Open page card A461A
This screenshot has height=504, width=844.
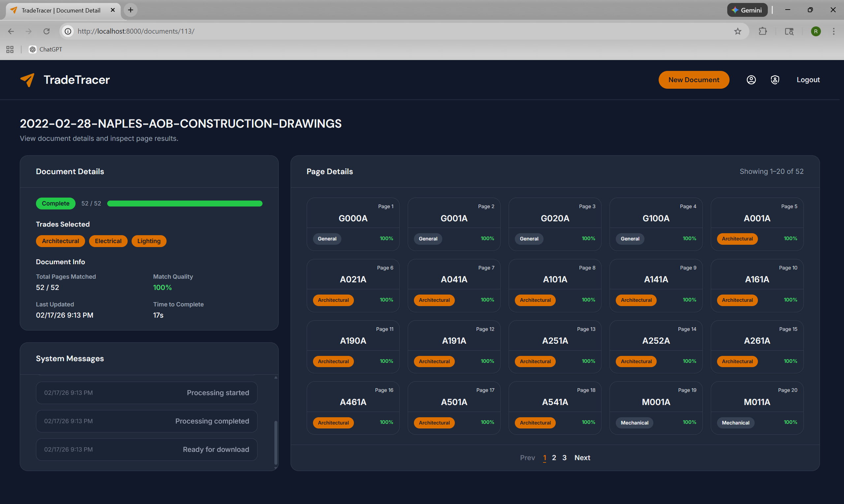(x=353, y=408)
